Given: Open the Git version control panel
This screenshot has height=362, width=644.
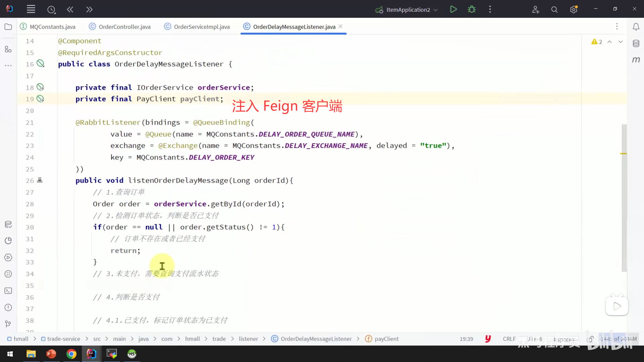Looking at the screenshot, I should point(8,324).
